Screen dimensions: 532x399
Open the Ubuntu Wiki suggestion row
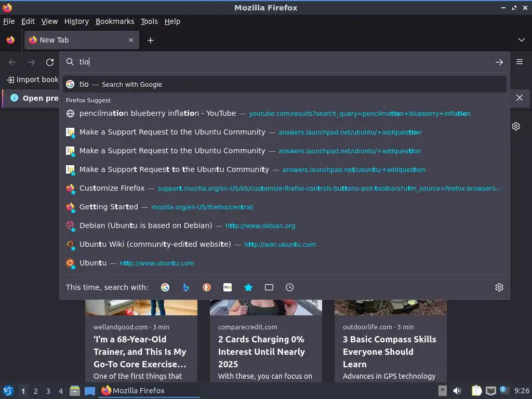(x=285, y=244)
